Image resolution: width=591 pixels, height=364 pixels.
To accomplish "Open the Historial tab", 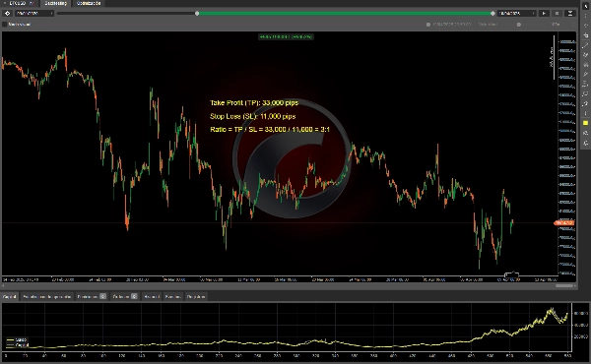I will coord(152,297).
